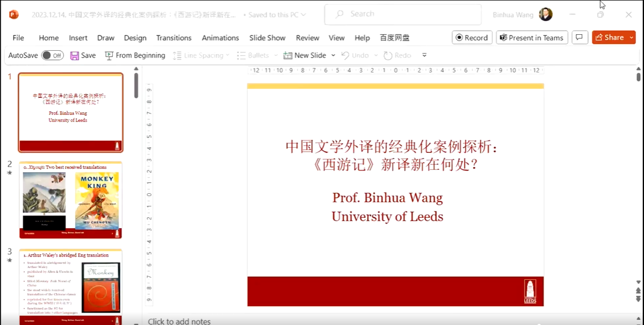Click the New Slide icon
The height and width of the screenshot is (325, 644).
click(x=288, y=55)
